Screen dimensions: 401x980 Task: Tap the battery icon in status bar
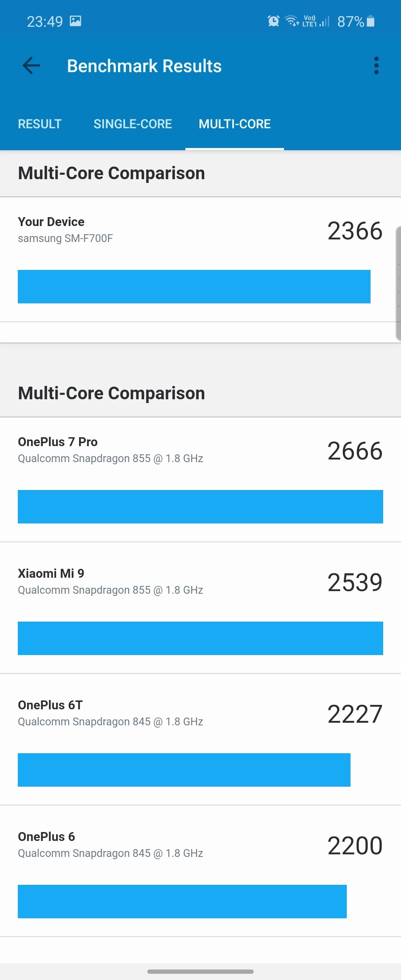370,21
